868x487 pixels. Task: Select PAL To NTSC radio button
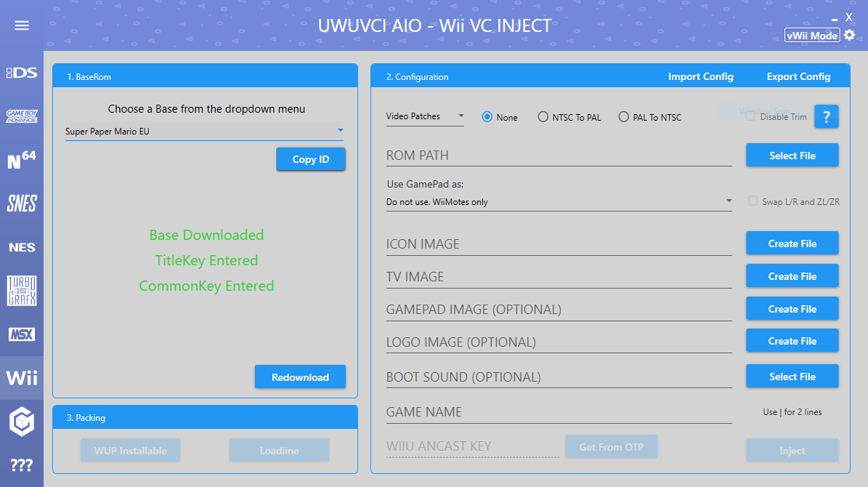click(x=650, y=117)
